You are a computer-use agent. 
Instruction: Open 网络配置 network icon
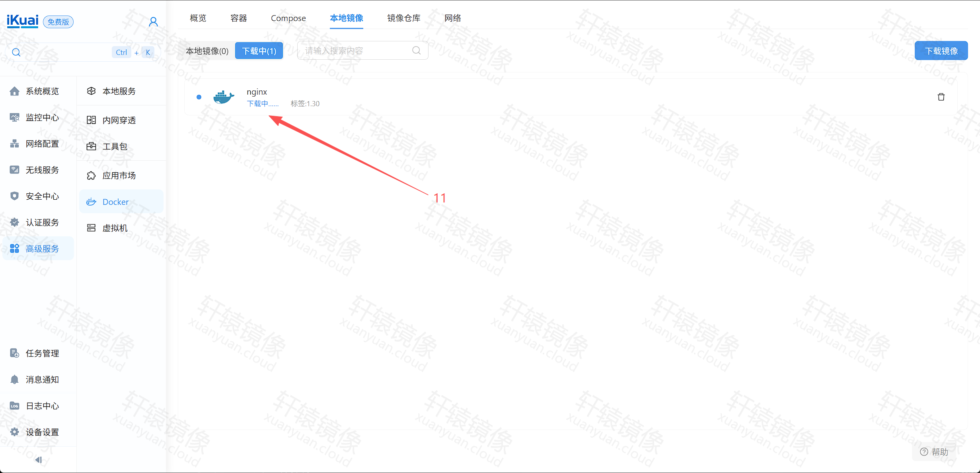tap(14, 144)
